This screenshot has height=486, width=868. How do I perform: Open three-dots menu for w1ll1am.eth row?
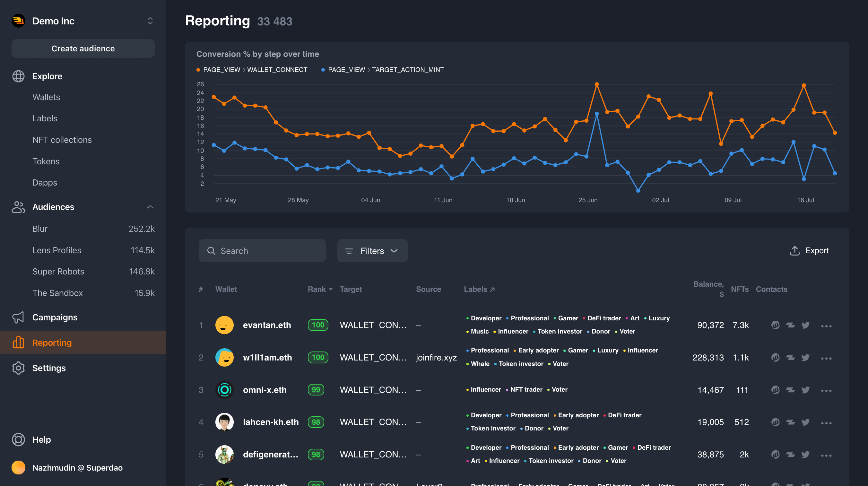826,358
